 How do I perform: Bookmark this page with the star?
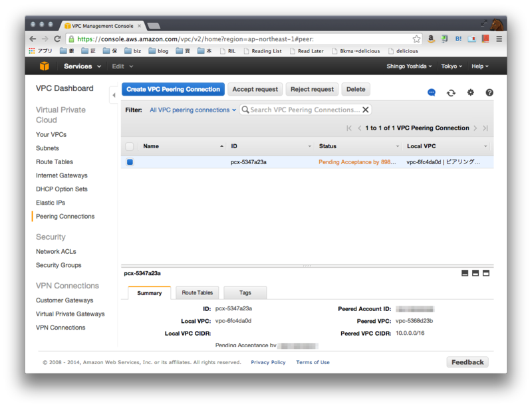[416, 39]
